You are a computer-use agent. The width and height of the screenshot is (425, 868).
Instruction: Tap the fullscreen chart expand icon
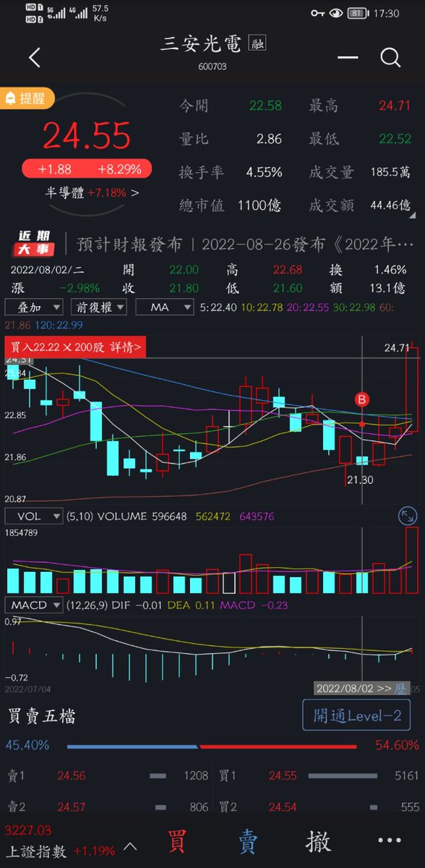[x=408, y=516]
